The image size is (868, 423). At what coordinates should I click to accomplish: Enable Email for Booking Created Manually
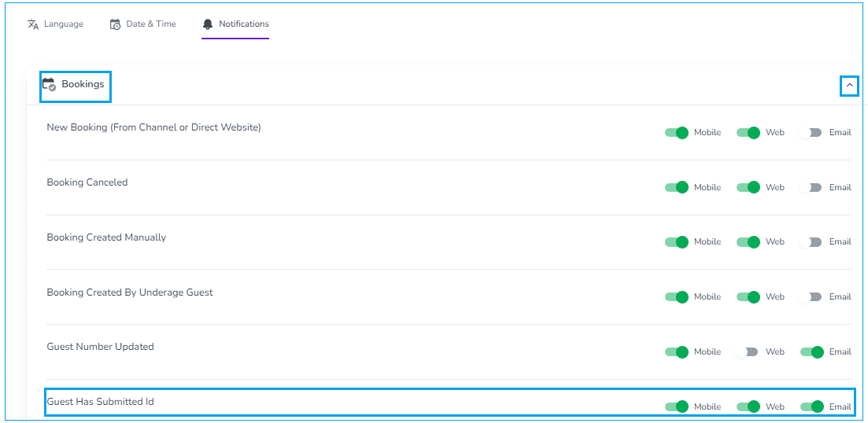tap(811, 242)
